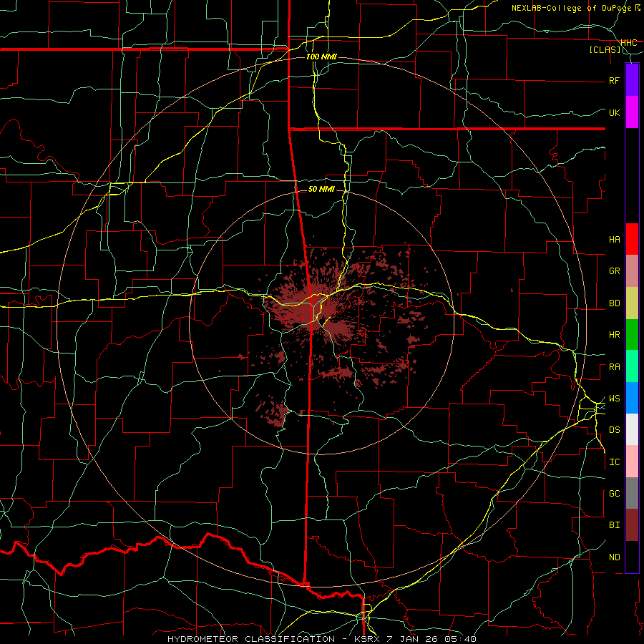Click the HR legend label

point(614,335)
